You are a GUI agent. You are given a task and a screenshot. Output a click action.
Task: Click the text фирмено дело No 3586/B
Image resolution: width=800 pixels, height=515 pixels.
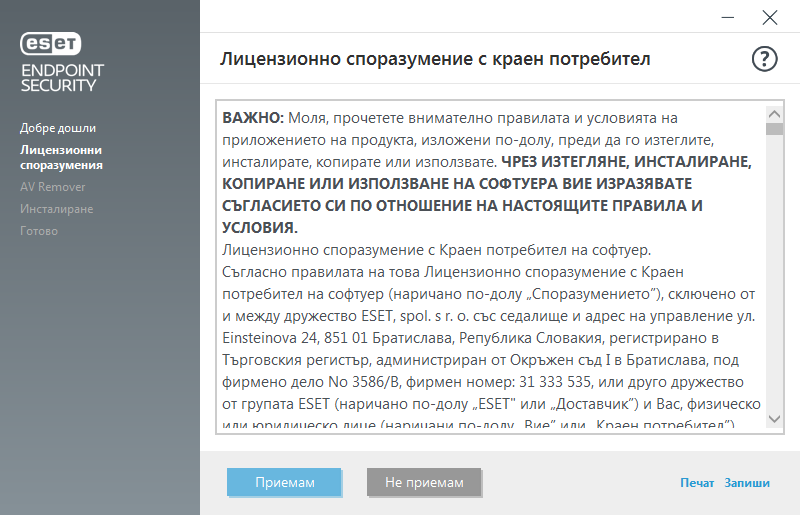pyautogui.click(x=312, y=382)
